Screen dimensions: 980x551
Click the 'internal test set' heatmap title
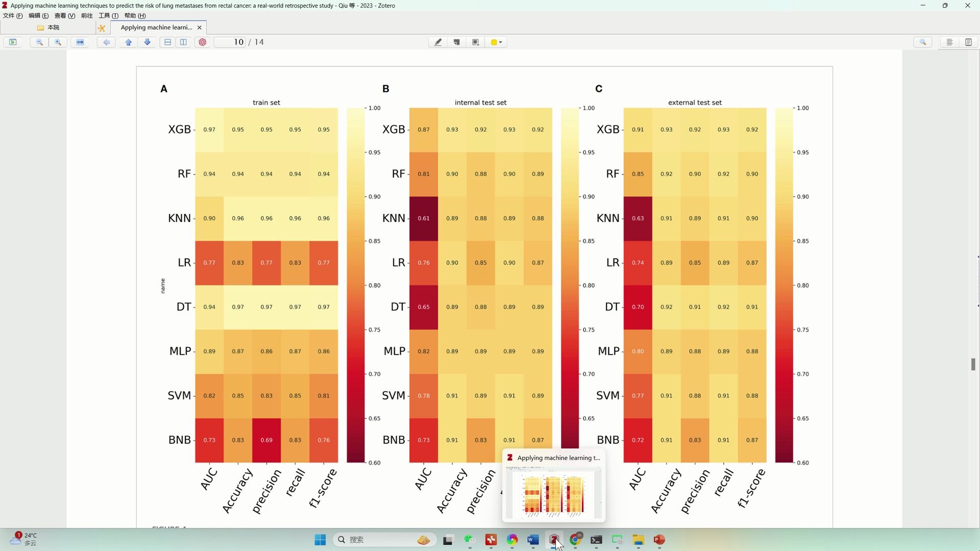point(481,103)
